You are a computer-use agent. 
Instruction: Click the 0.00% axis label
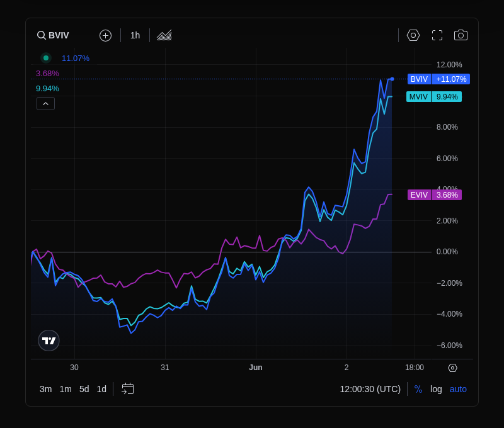click(x=447, y=252)
